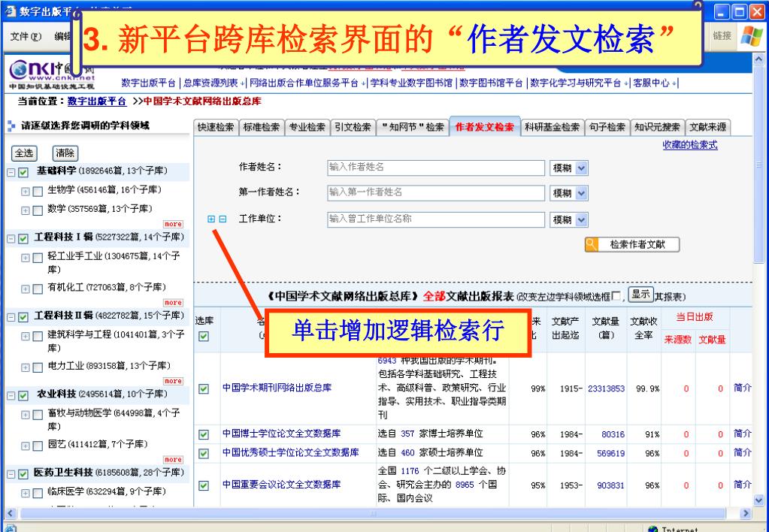Screen dimensions: 769x532
Task: Open 知识元搜索 tab
Action: 657,127
